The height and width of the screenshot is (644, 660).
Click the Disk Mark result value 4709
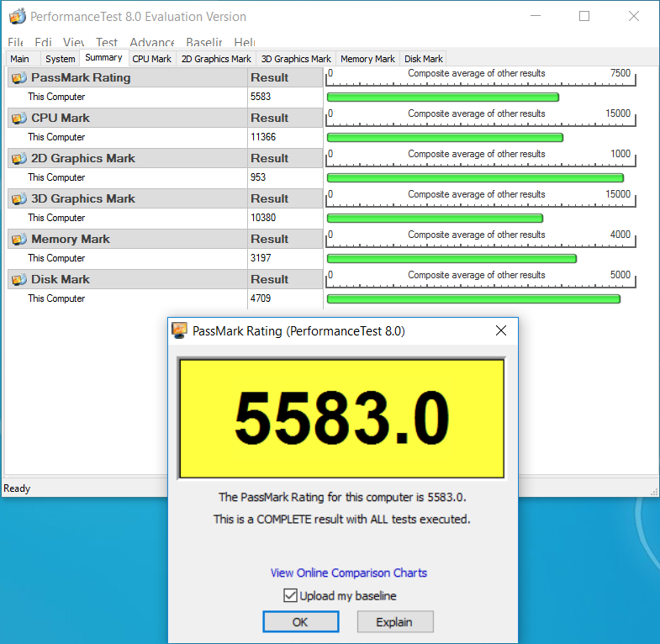(x=261, y=298)
